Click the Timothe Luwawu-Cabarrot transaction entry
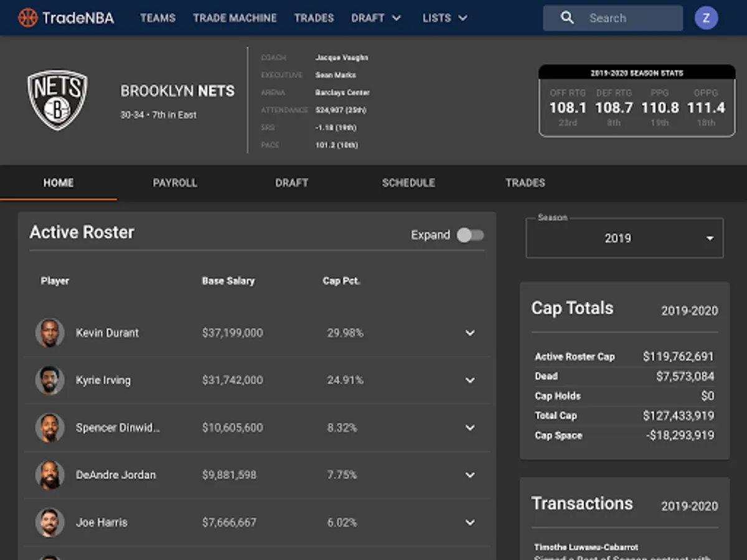The width and height of the screenshot is (747, 560). pos(585,548)
